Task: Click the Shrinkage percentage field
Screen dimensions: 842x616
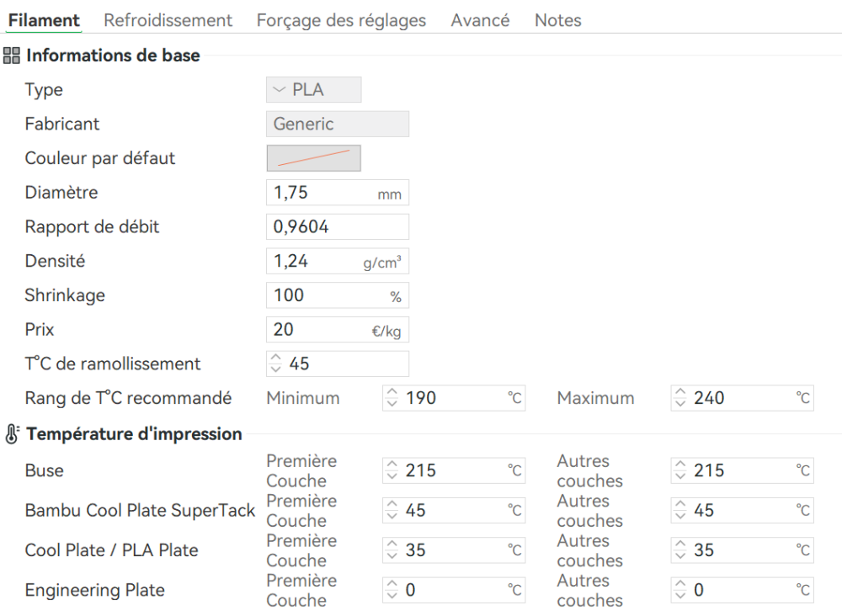Action: point(324,295)
